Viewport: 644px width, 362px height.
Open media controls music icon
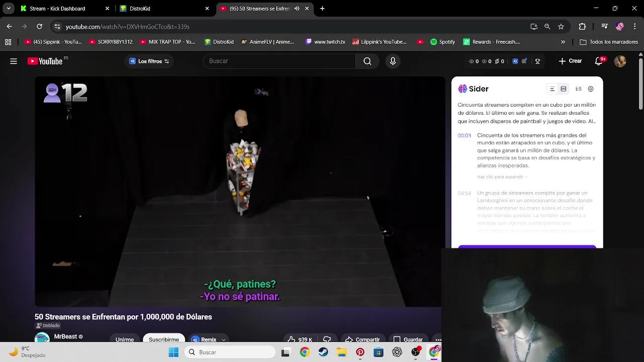tap(604, 27)
